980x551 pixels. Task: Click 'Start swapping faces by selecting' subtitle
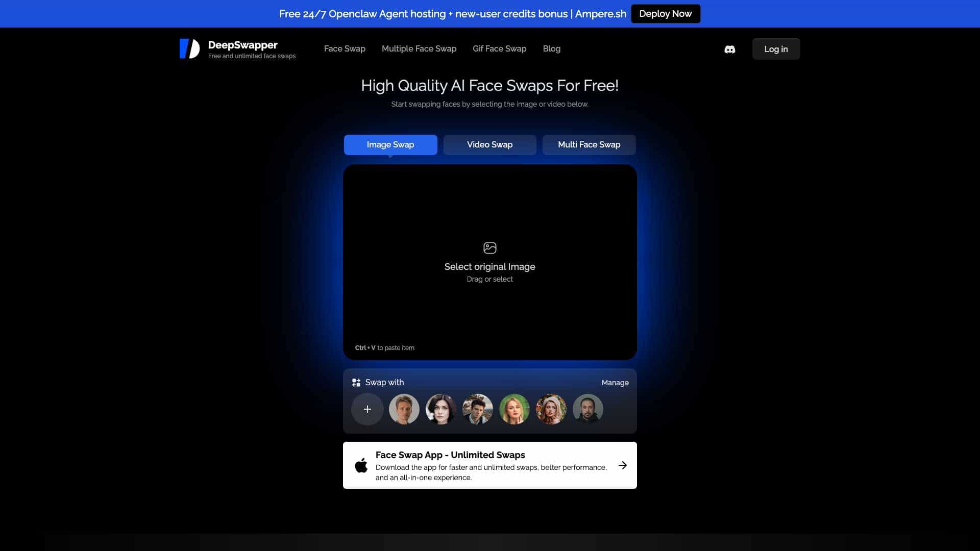490,104
